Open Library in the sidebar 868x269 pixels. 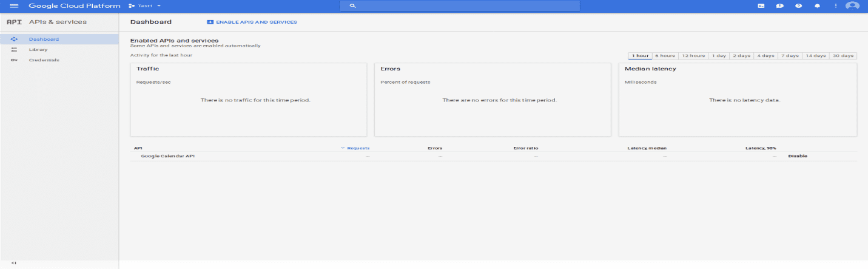(59, 50)
